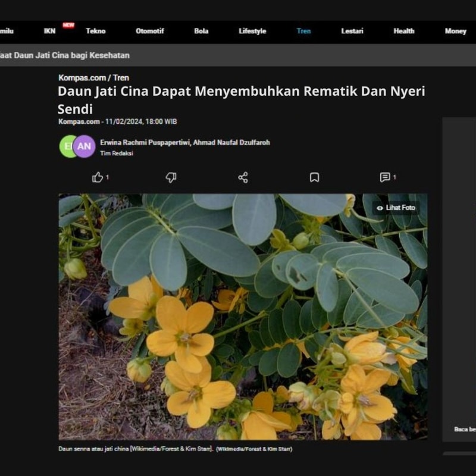Open the share icon options
Screen dimensions: 476x476
click(243, 177)
